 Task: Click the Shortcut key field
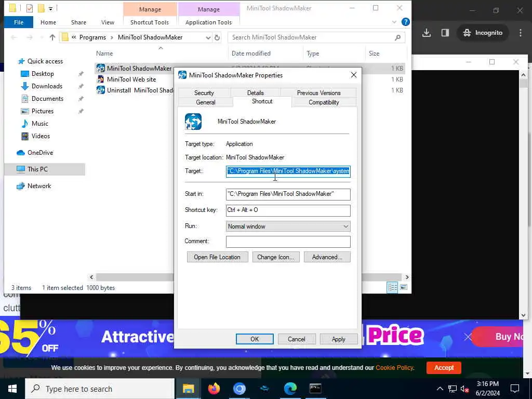pos(288,210)
